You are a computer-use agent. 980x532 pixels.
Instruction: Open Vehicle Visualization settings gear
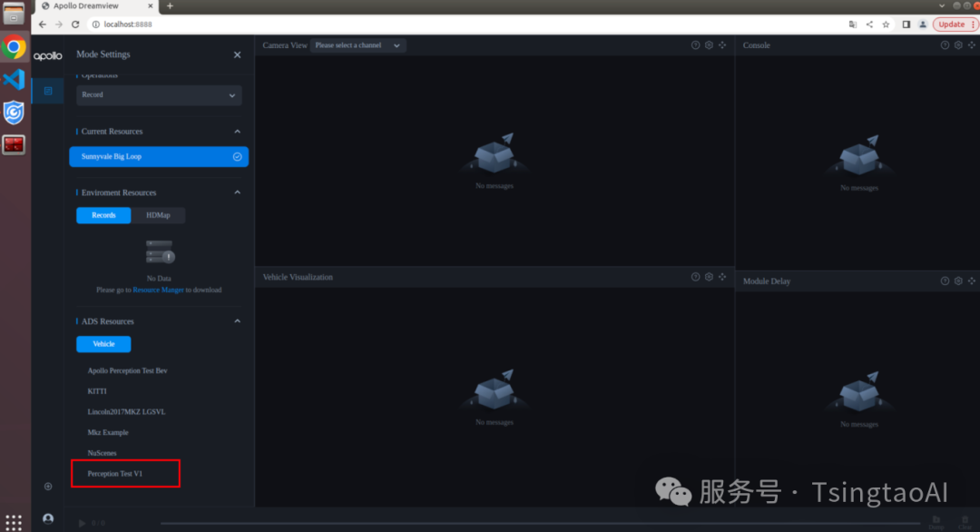point(709,277)
